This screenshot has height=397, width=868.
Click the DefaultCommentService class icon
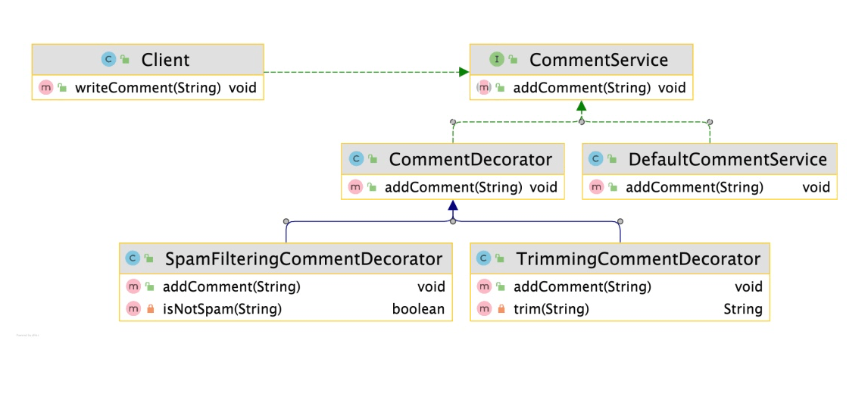[596, 159]
